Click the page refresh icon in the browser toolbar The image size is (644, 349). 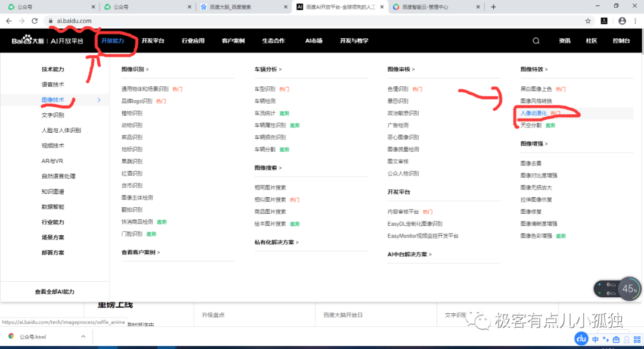click(x=35, y=20)
